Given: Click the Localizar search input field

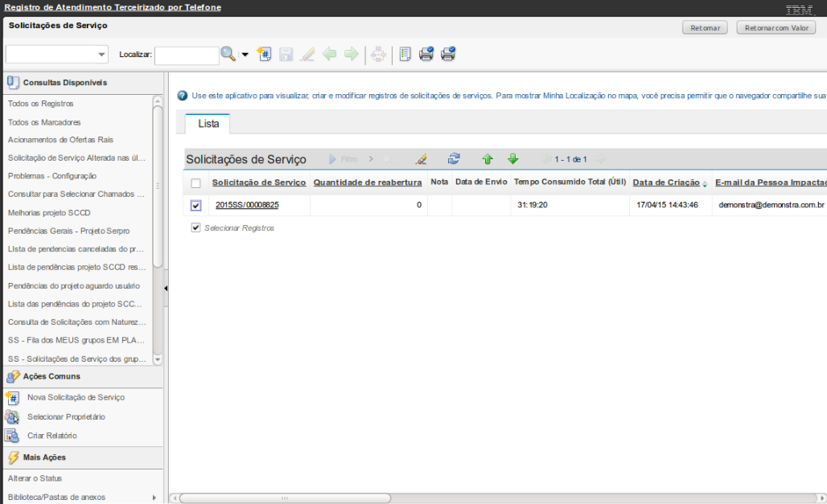Looking at the screenshot, I should click(187, 55).
